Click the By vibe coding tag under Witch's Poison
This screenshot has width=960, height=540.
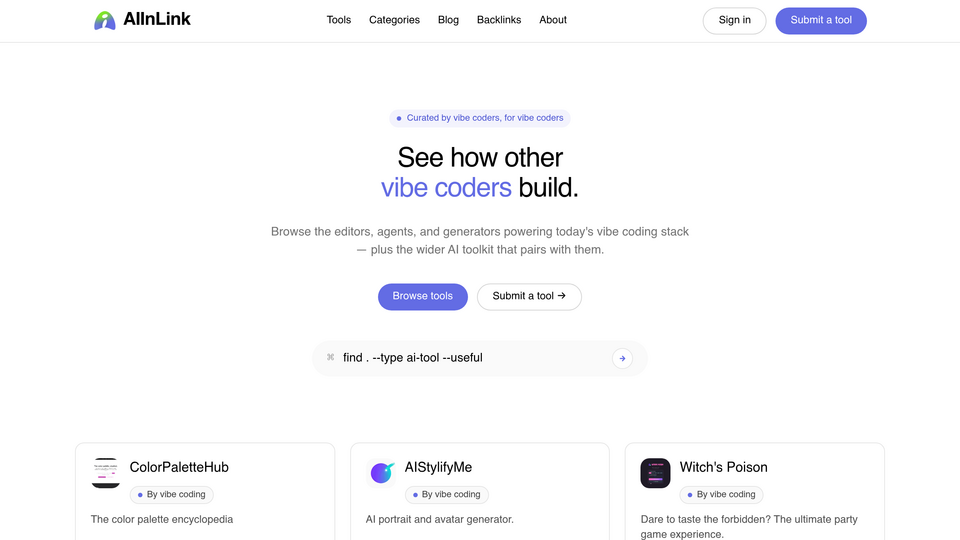(721, 495)
